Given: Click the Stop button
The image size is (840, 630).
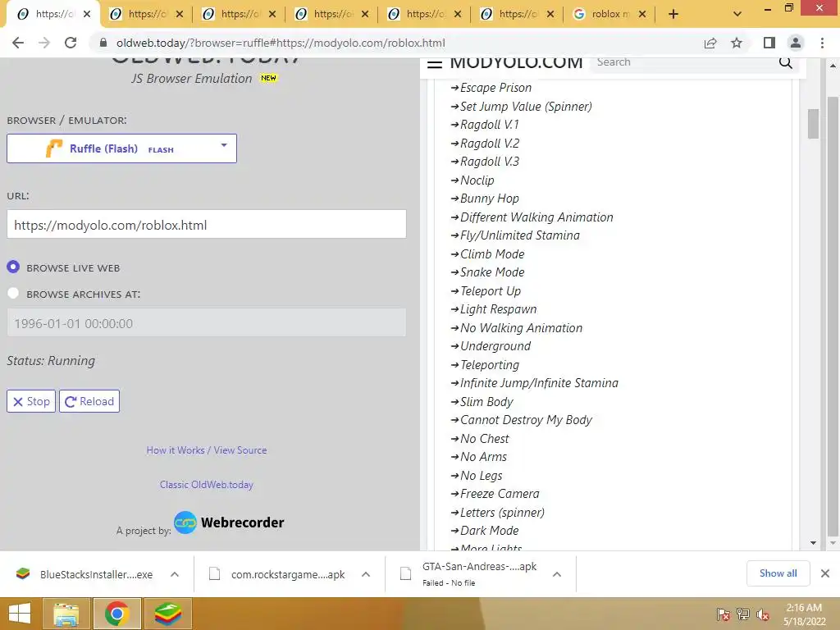Looking at the screenshot, I should [31, 401].
